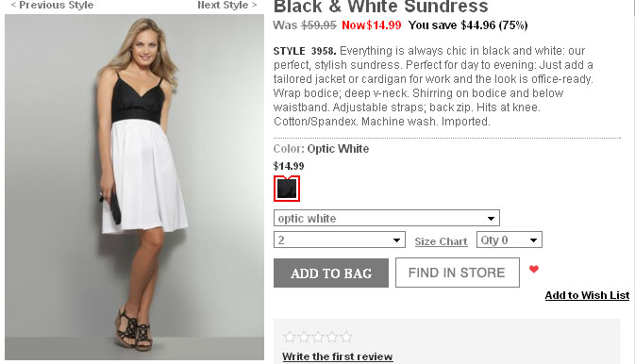Click Find In Store button

click(x=458, y=273)
